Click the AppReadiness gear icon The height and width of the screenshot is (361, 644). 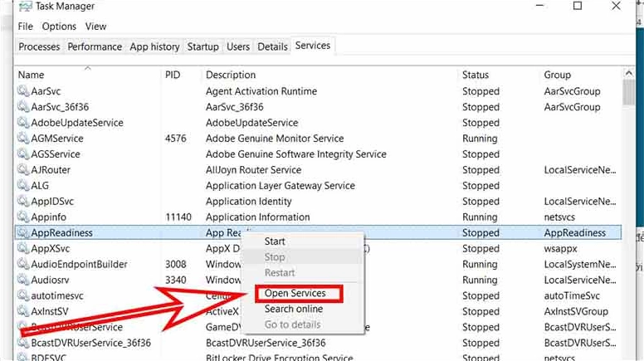[x=23, y=232]
